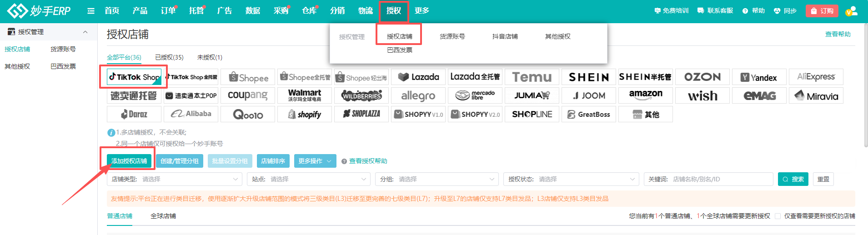
Task: Select the Lazada platform logo
Action: 418,77
